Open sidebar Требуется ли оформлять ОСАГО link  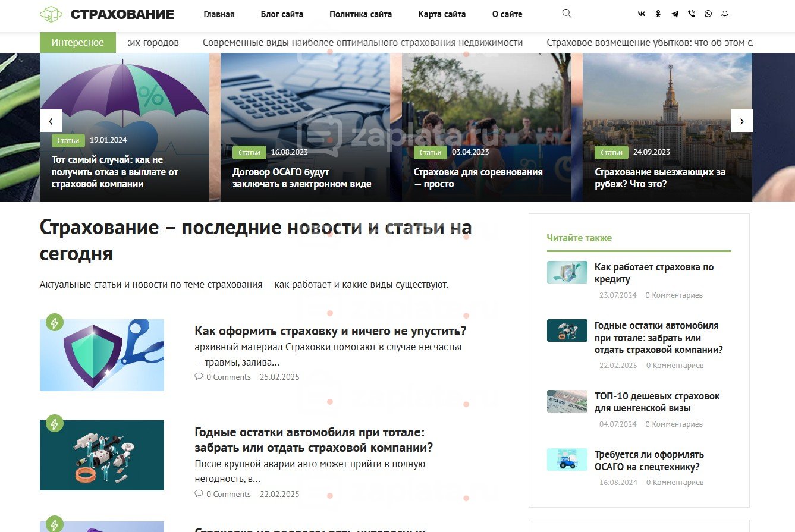[649, 461]
